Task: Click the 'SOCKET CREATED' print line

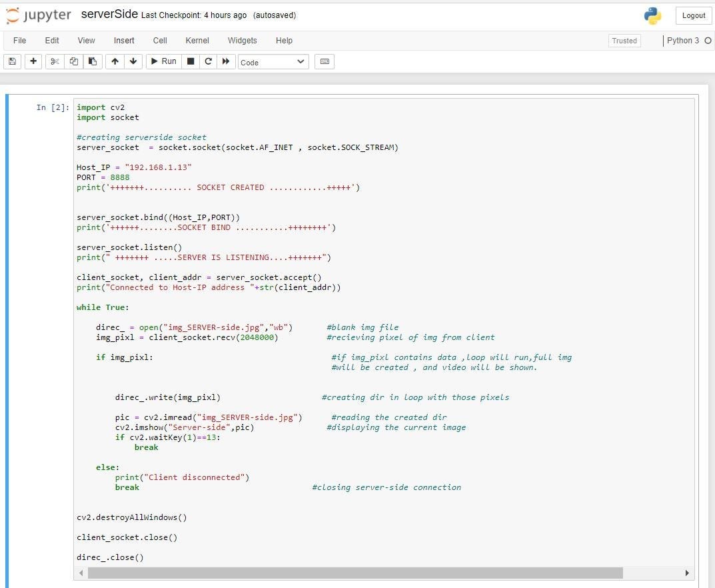Action: click(218, 187)
